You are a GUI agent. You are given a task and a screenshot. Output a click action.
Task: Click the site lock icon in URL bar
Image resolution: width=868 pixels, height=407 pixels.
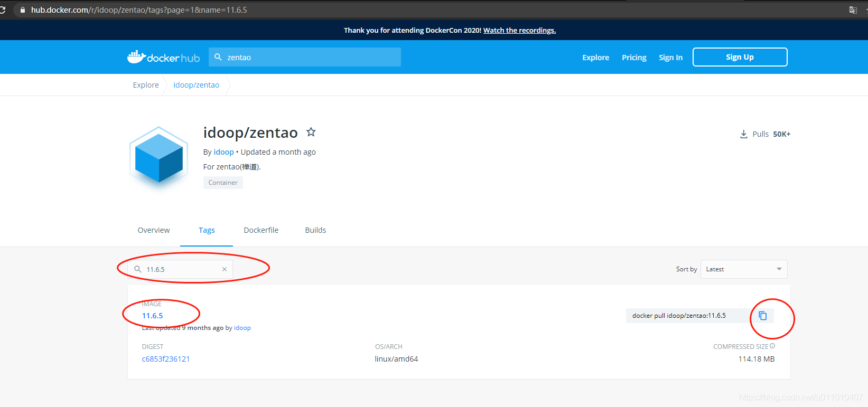pos(23,10)
